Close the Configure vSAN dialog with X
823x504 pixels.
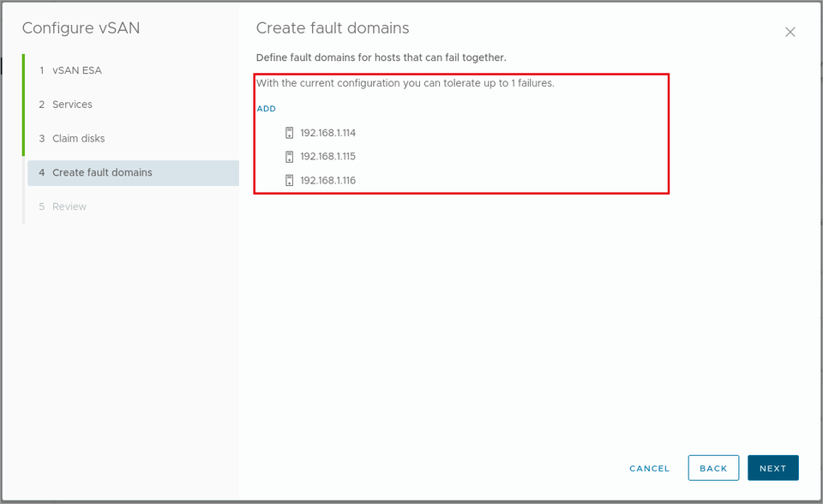pos(790,32)
